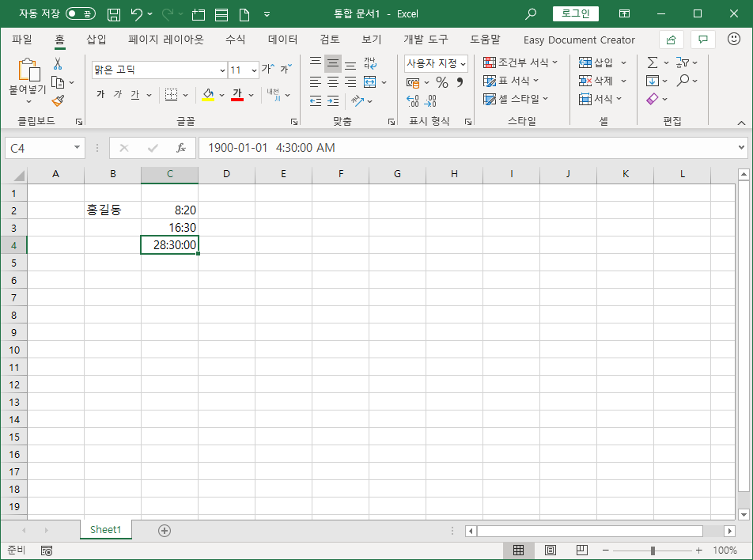
Task: Toggle Middle Align vertical alignment
Action: pyautogui.click(x=333, y=63)
